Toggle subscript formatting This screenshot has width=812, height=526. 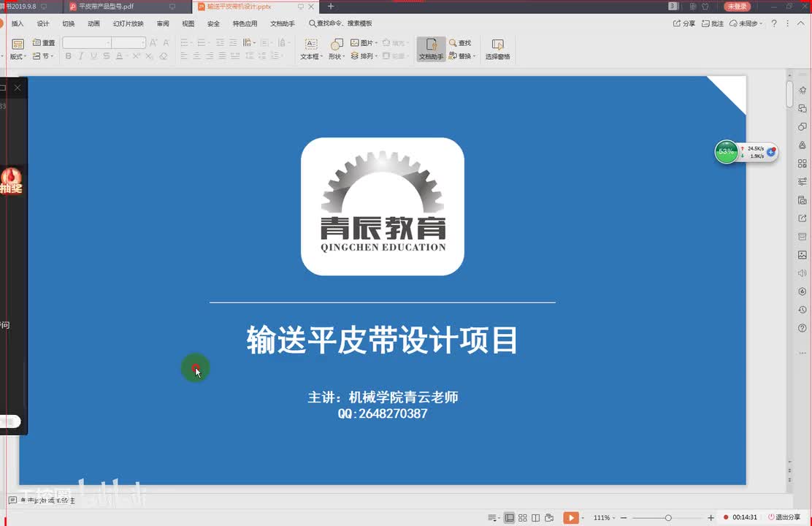149,56
